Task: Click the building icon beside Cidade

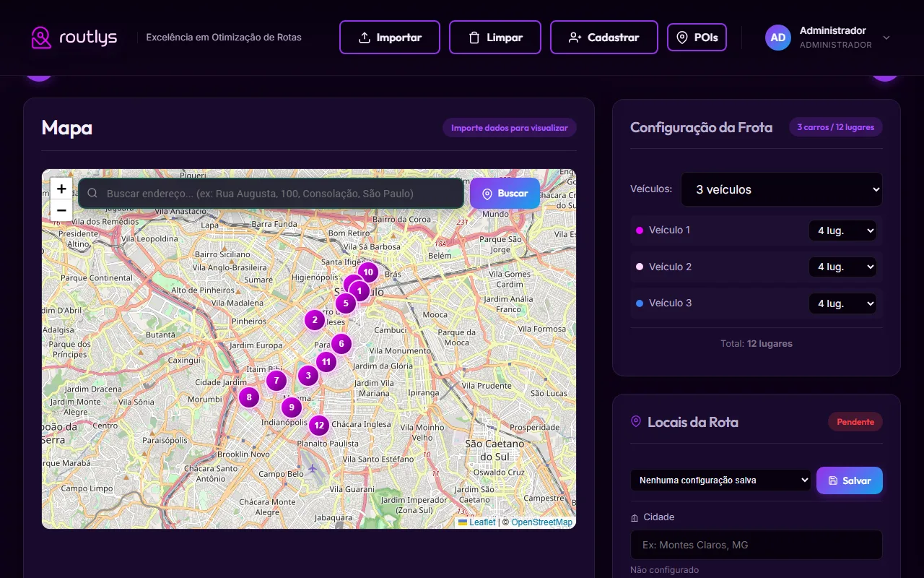Action: 635,517
